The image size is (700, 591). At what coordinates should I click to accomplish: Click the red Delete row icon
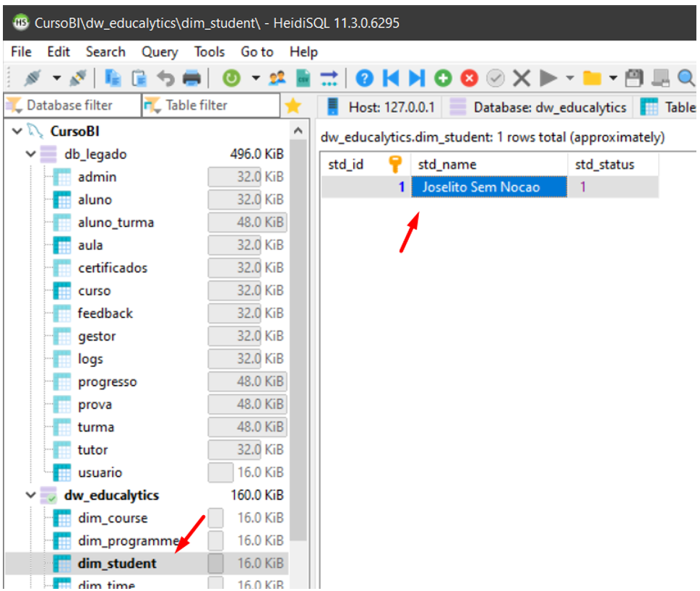(x=470, y=78)
